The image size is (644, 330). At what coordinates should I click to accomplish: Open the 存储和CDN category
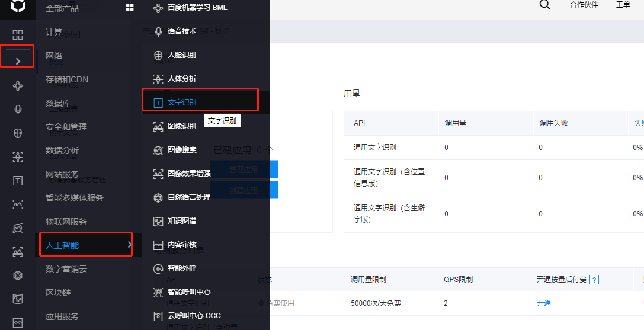click(x=67, y=79)
